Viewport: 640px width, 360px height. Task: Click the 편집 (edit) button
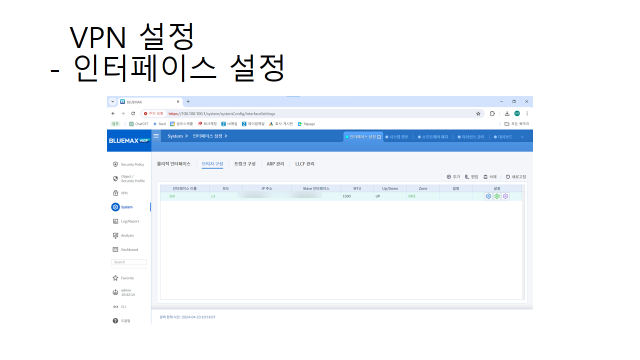(x=471, y=177)
